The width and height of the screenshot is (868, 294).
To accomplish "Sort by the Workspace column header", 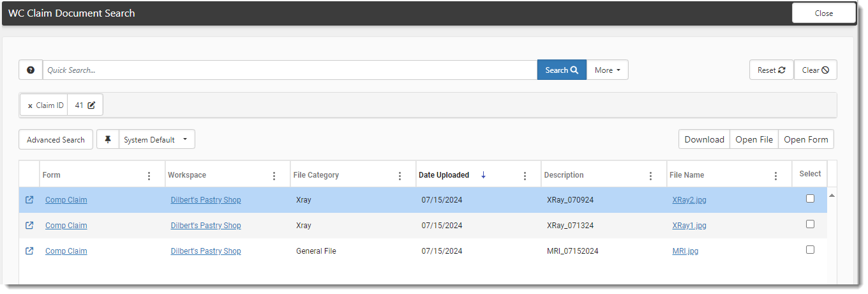I will coord(187,175).
